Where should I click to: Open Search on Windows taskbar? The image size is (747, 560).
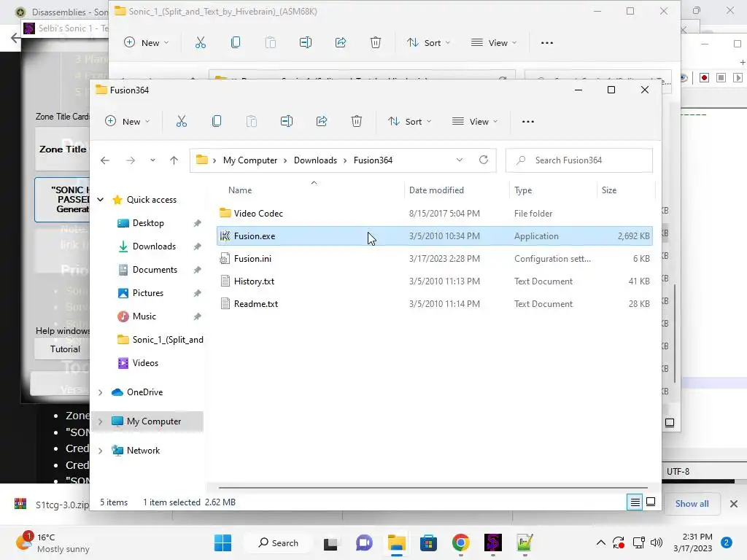coord(278,542)
